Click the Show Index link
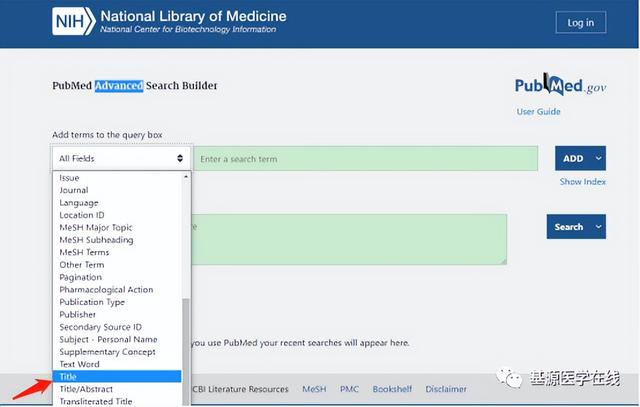The image size is (640, 407). tap(582, 182)
